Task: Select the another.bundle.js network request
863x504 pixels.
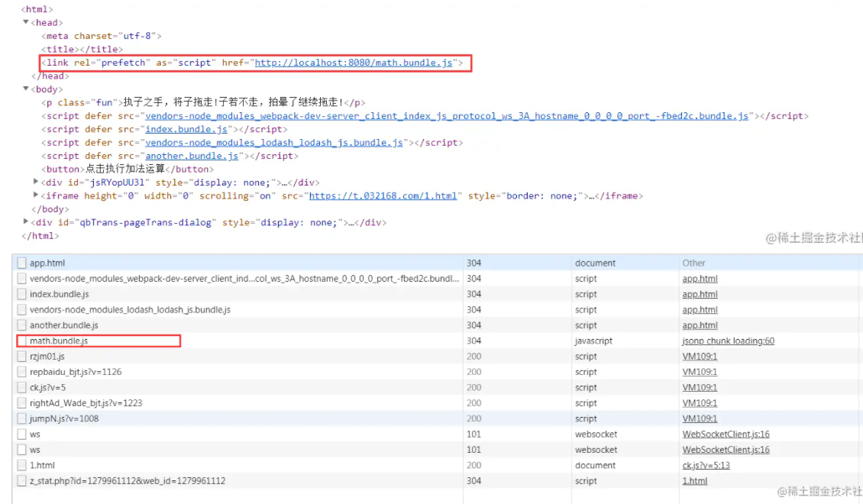Action: 437,325
